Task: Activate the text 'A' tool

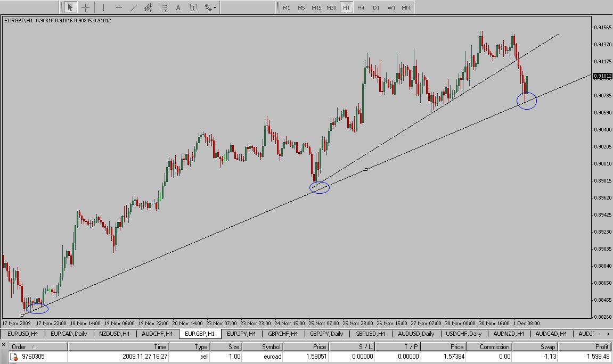Action: [178, 7]
